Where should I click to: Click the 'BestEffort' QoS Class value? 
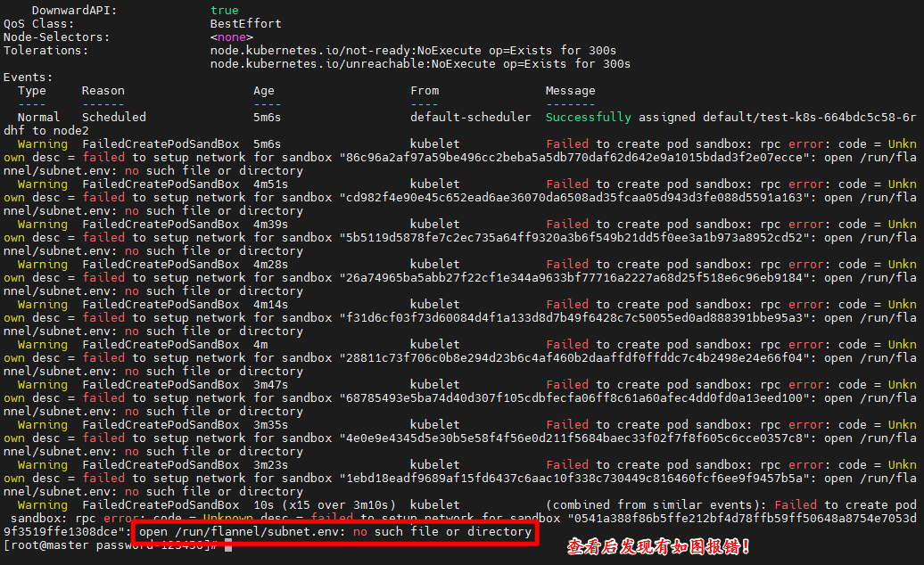tap(246, 23)
